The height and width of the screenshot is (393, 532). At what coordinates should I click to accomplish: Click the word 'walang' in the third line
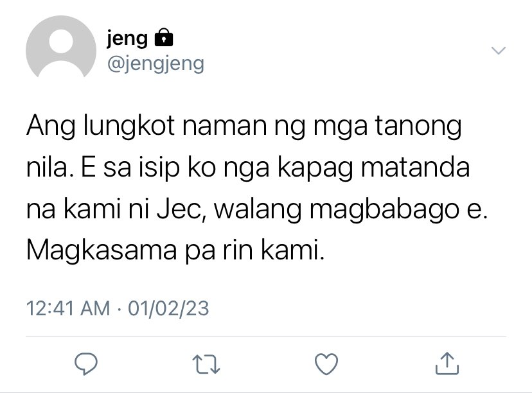coord(258,210)
